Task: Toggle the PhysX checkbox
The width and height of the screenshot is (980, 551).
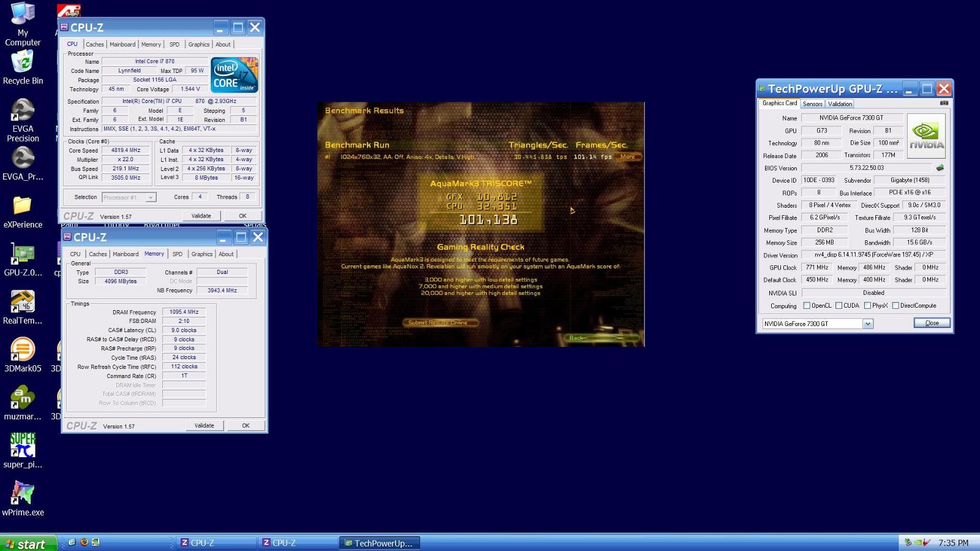Action: click(x=867, y=305)
